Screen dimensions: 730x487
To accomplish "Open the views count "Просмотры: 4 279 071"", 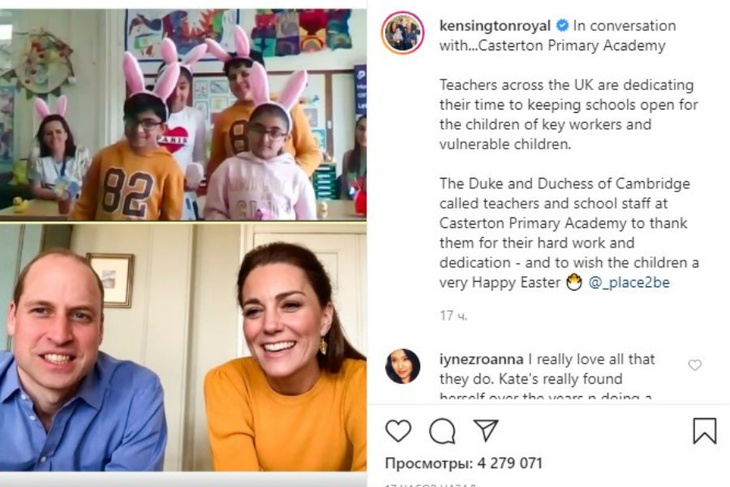I will [463, 463].
